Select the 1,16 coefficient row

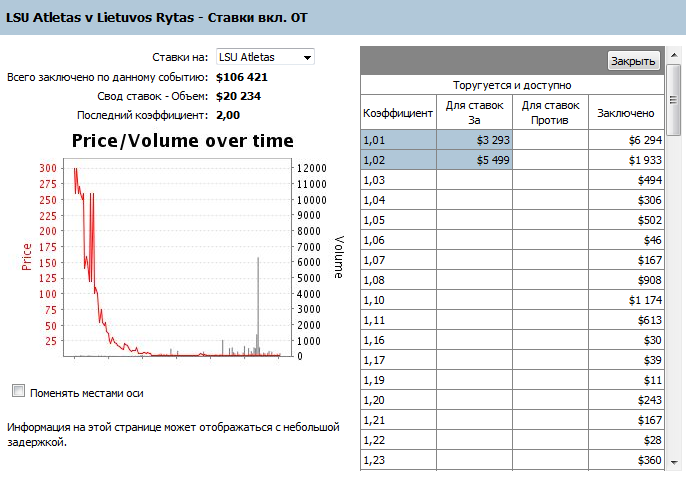(512, 340)
